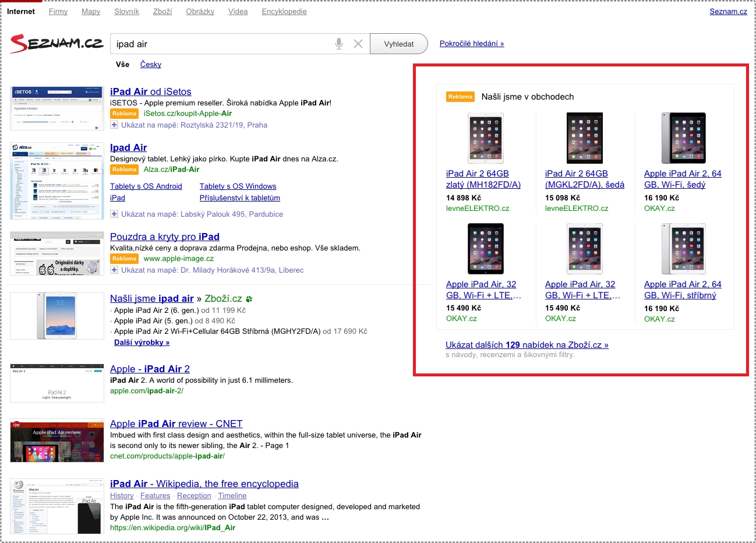Select the Česky filter
Viewport: 756px width, 543px height.
151,64
